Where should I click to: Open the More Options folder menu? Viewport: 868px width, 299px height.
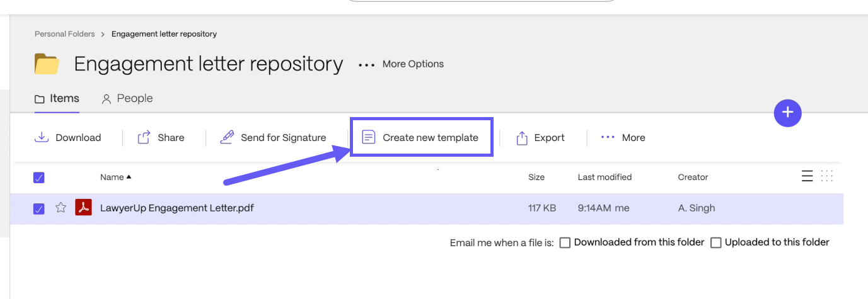[401, 64]
